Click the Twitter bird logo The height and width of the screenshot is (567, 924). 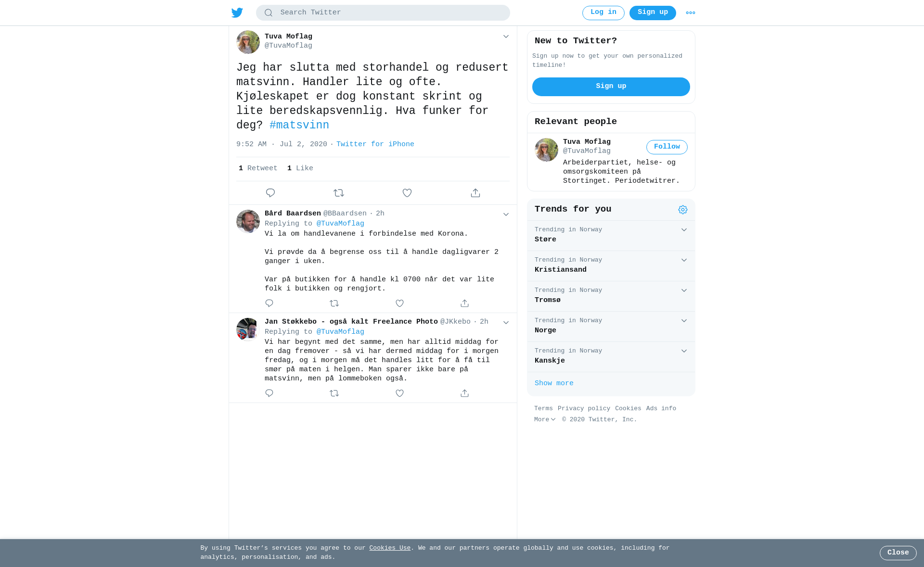point(237,13)
